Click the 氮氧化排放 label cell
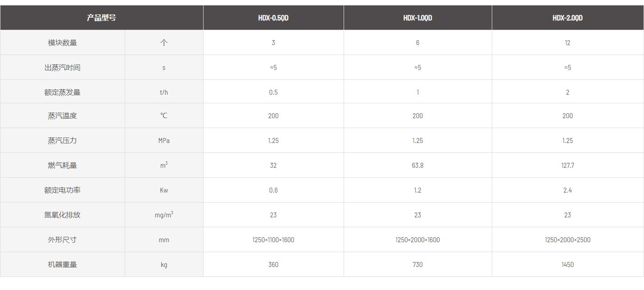This screenshot has width=644, height=290. tap(63, 215)
